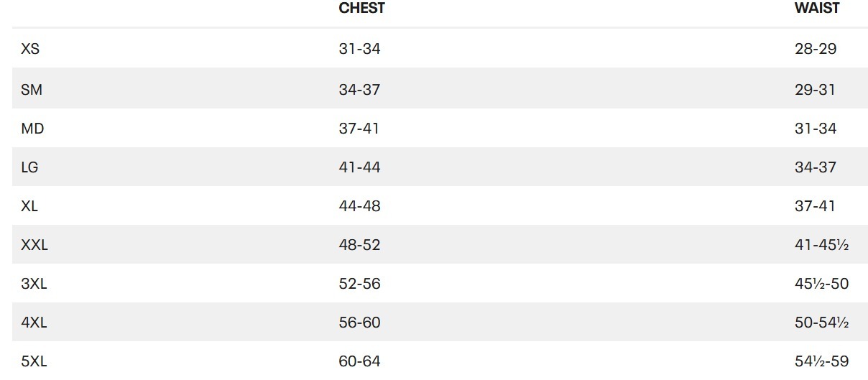This screenshot has width=868, height=380.
Task: Click chest measurement 31-34
Action: [x=359, y=50]
